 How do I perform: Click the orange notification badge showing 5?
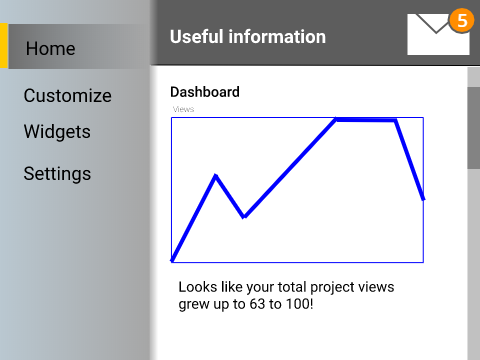pyautogui.click(x=462, y=21)
